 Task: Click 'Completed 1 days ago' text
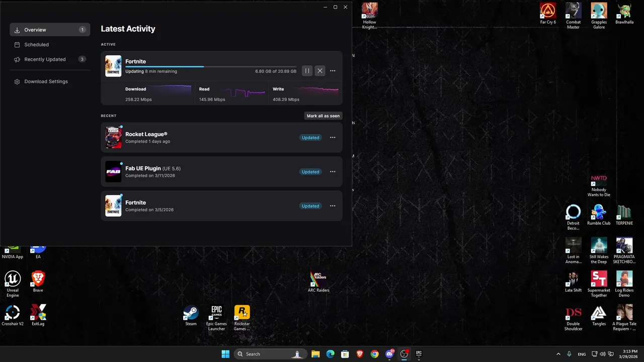coord(147,141)
